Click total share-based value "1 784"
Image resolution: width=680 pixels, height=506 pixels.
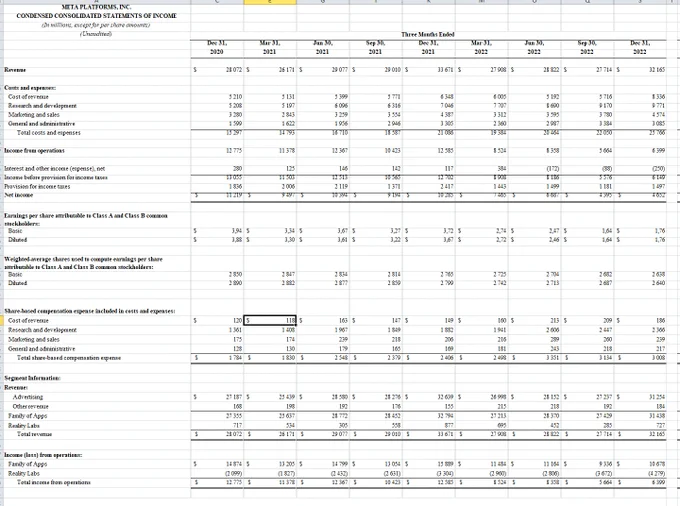click(x=235, y=358)
